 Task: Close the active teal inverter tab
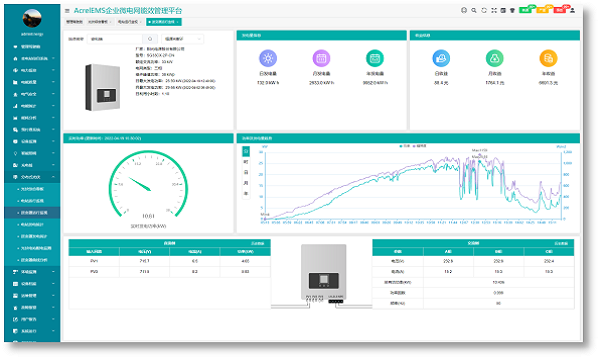click(178, 22)
